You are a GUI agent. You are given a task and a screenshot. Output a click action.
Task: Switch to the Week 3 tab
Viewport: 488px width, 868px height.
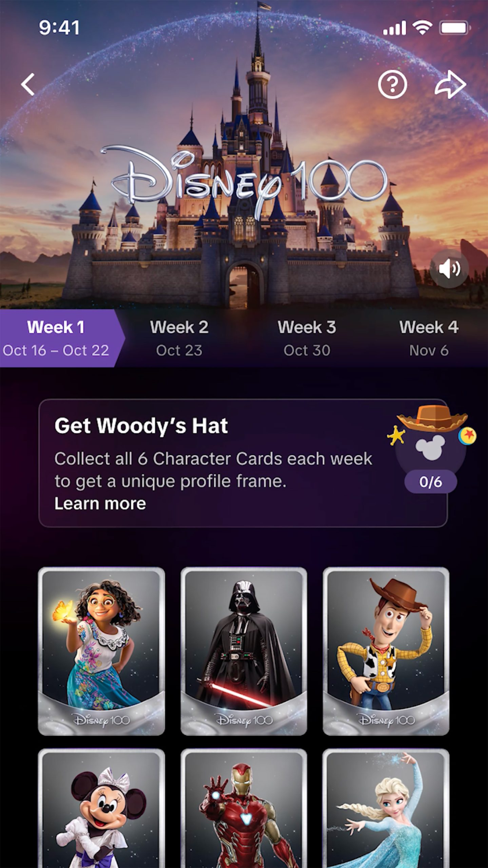pos(307,338)
